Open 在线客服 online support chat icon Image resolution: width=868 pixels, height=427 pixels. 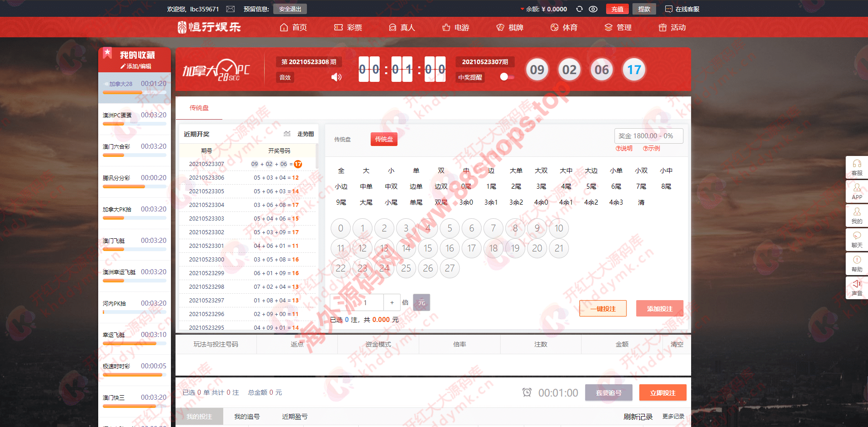[668, 9]
